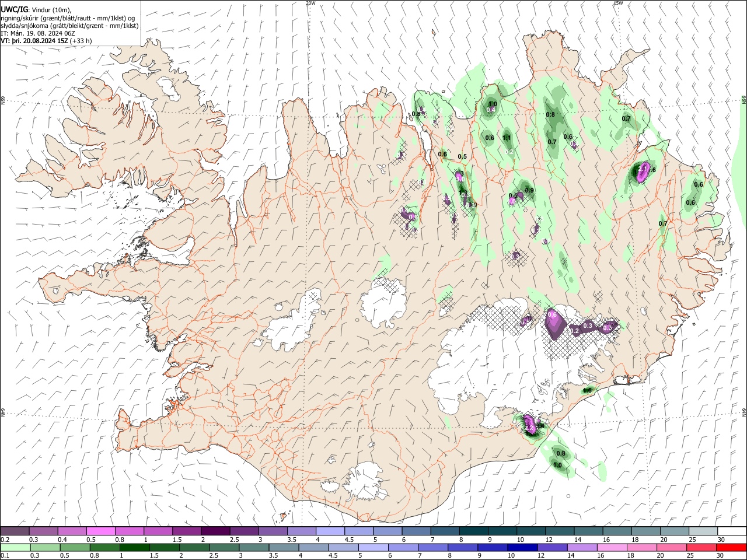The width and height of the screenshot is (747, 560).
Task: Click the dark teal swatch labeled 8 in upper legend
Action: point(474,531)
